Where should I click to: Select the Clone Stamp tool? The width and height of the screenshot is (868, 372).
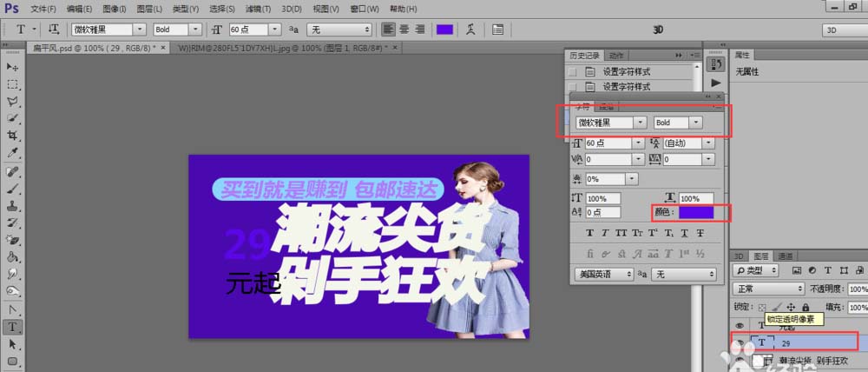coord(13,206)
